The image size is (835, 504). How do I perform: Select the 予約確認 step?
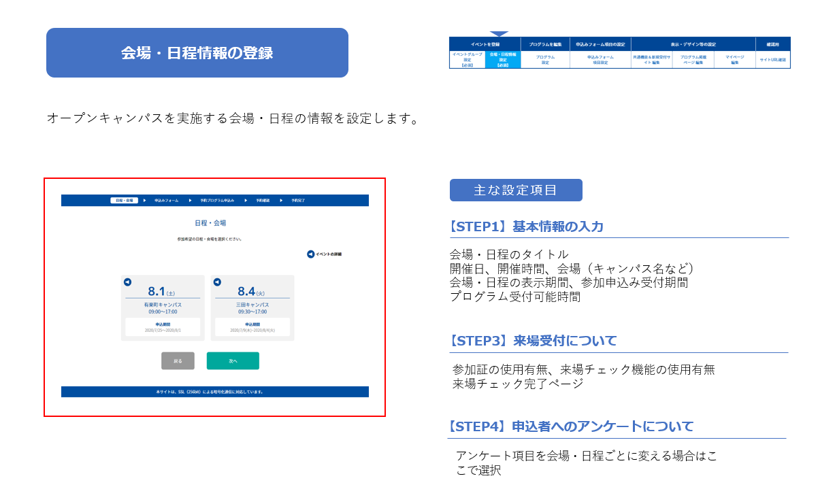point(263,201)
